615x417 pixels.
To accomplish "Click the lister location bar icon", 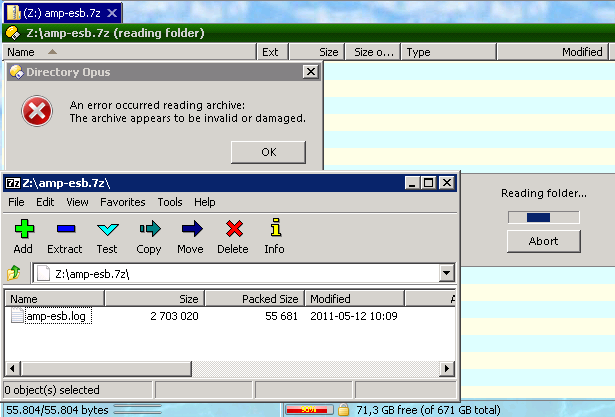I will click(x=13, y=33).
